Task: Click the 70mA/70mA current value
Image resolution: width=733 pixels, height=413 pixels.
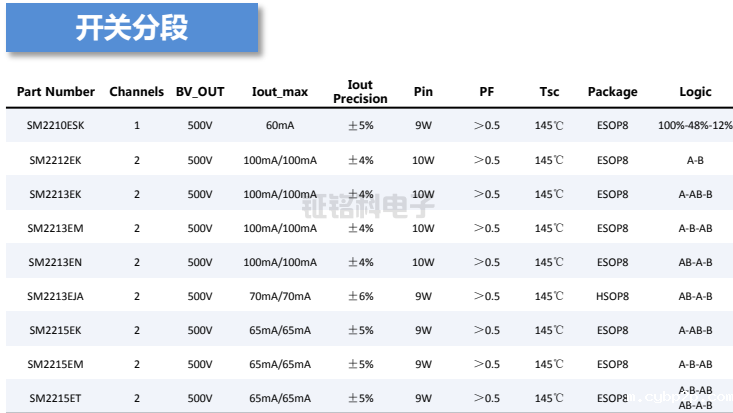Action: 279,296
